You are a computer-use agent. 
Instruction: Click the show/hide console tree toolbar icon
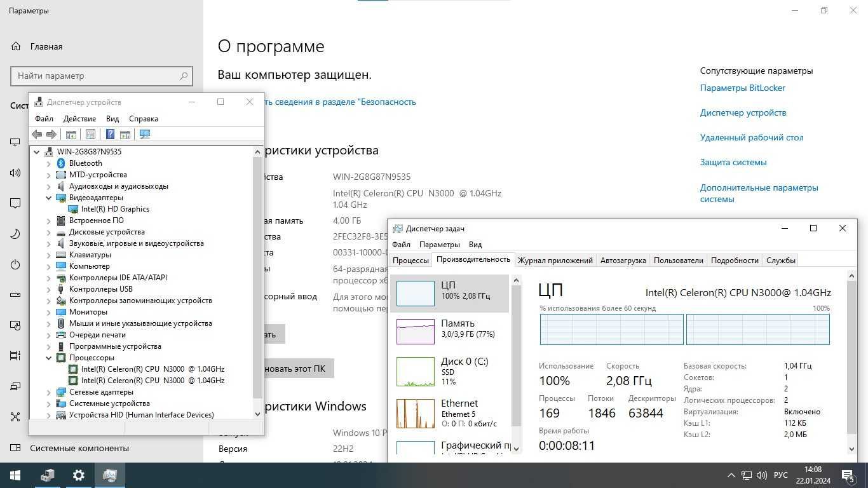(71, 134)
